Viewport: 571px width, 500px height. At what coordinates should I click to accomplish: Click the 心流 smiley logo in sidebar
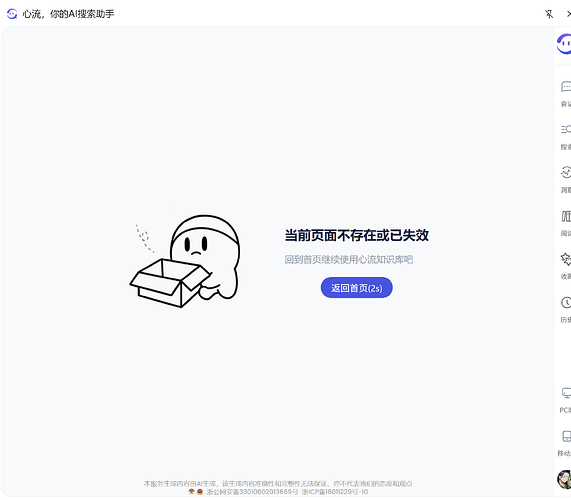click(x=564, y=44)
